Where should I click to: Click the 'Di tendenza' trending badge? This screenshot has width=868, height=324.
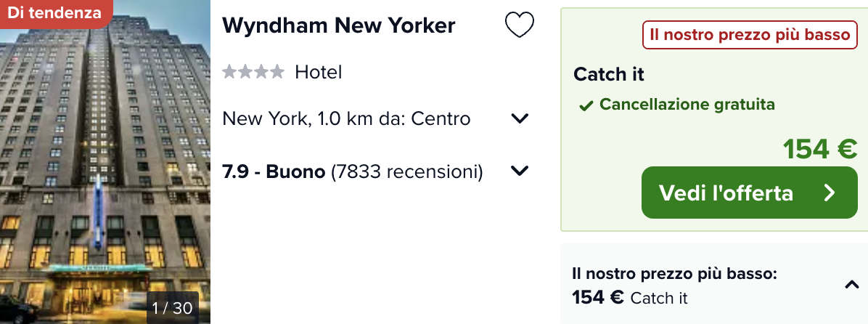point(55,13)
